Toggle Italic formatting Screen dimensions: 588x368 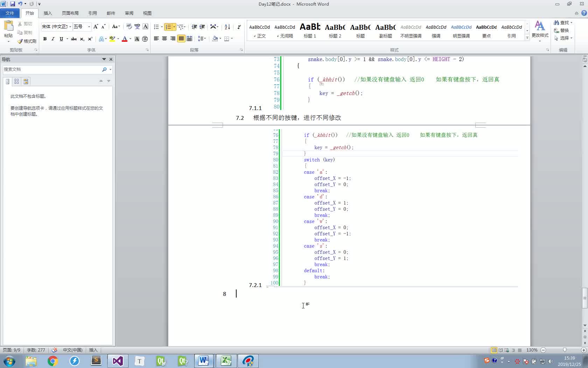(x=53, y=39)
